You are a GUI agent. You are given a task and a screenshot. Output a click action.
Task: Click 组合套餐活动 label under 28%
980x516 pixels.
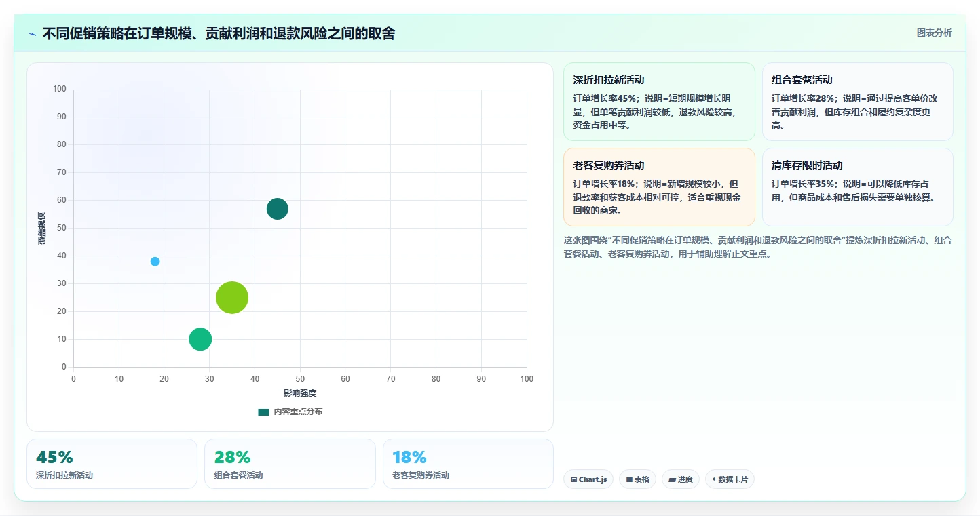tap(238, 475)
